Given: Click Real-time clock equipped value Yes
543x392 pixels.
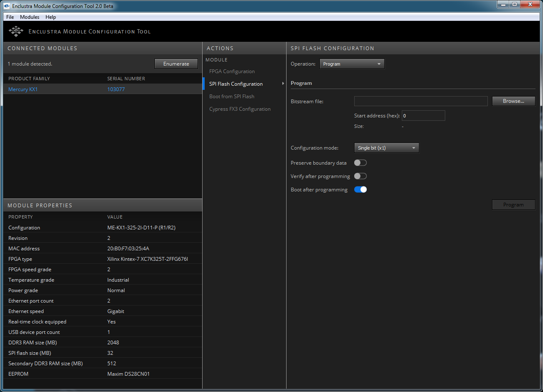Looking at the screenshot, I should pyautogui.click(x=112, y=322).
